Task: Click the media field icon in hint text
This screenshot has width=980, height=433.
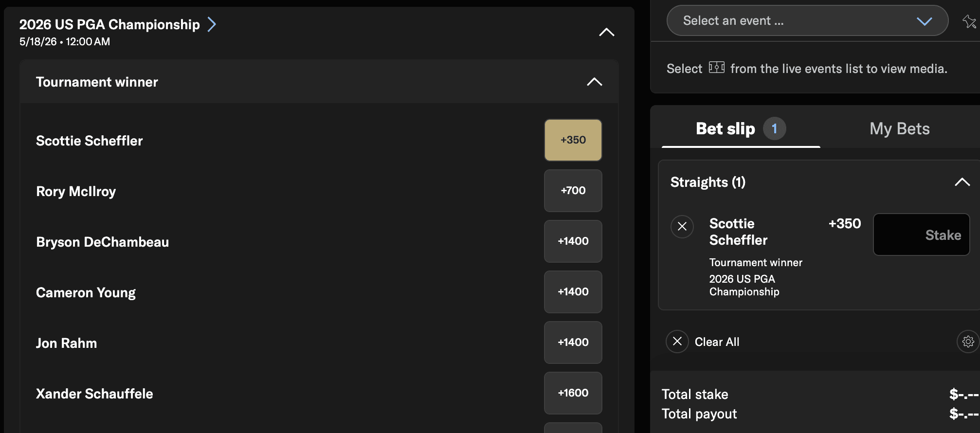Action: (716, 67)
